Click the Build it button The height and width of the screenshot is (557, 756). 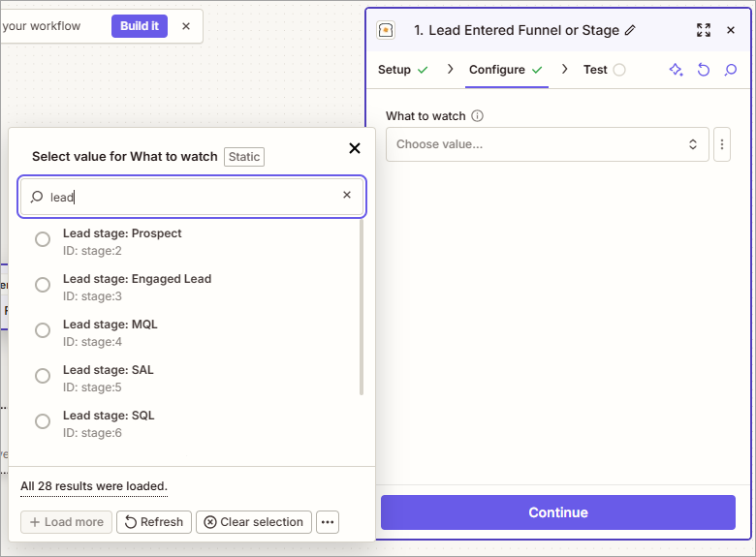pos(140,26)
